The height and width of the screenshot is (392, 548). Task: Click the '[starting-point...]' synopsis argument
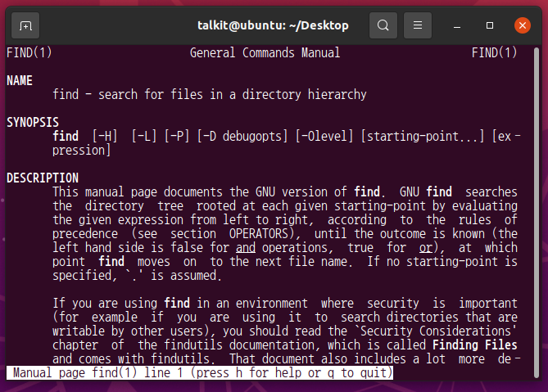point(423,136)
